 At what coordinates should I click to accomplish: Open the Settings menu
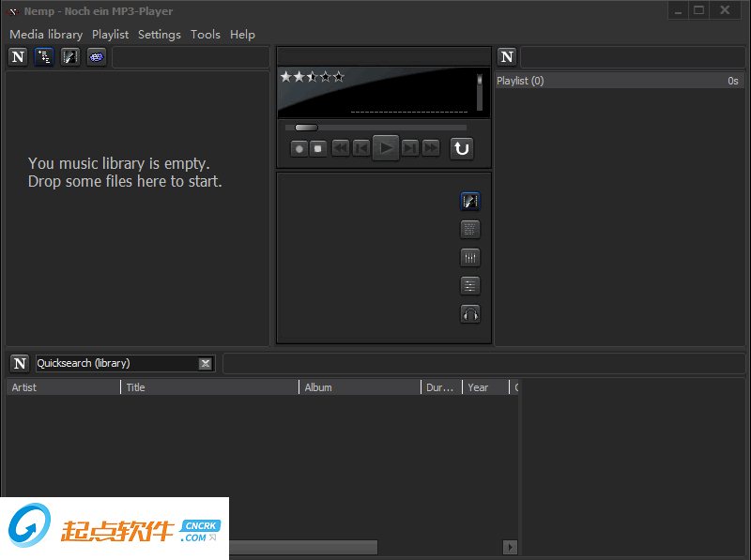coord(159,35)
